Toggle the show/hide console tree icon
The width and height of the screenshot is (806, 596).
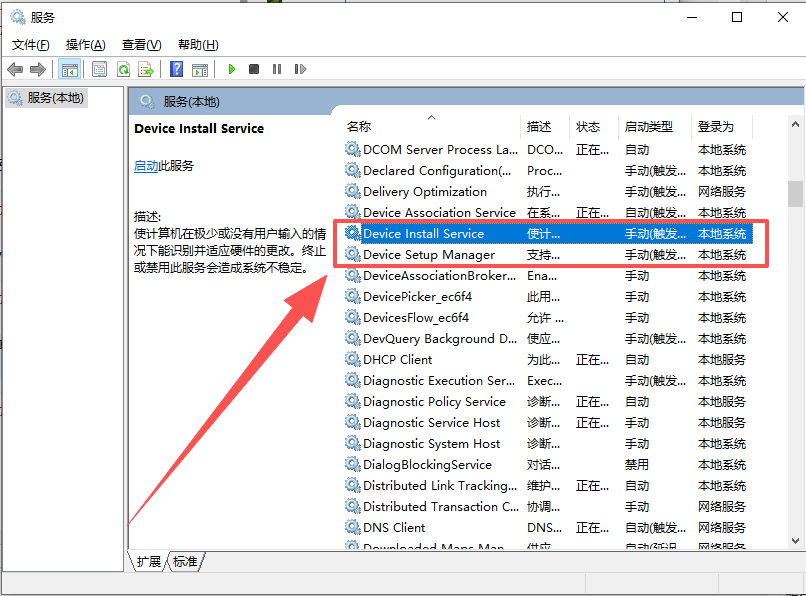pos(69,69)
